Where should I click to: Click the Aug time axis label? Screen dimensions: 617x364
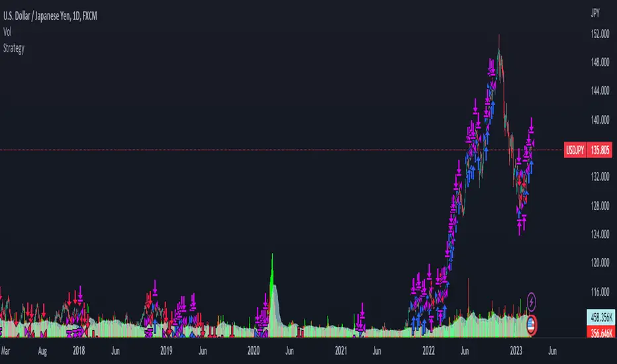click(42, 351)
